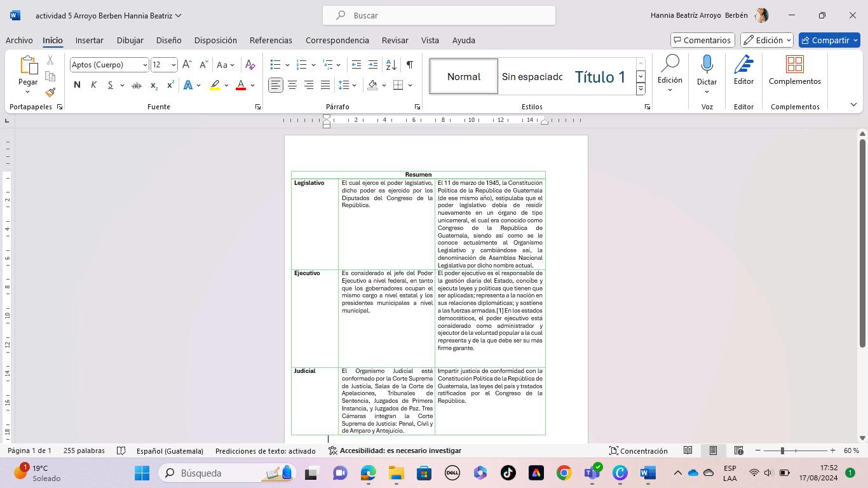
Task: Toggle bold formatting (N)
Action: click(x=77, y=85)
